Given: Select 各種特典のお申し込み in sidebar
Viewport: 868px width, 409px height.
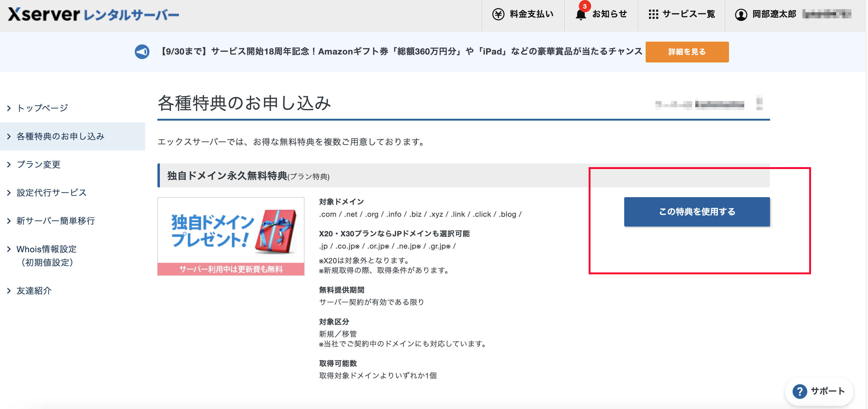Looking at the screenshot, I should coord(61,136).
